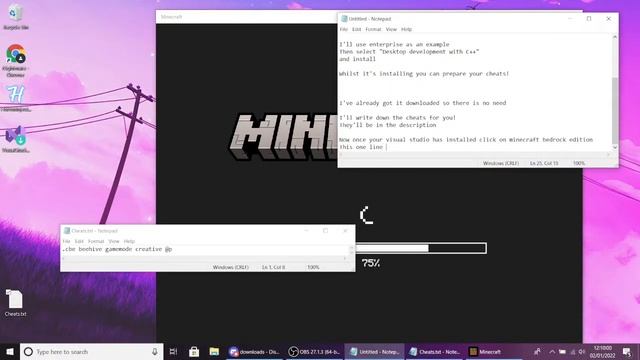Click the battery icon in system tray
Viewport: 640px width, 360px height.
[562, 351]
